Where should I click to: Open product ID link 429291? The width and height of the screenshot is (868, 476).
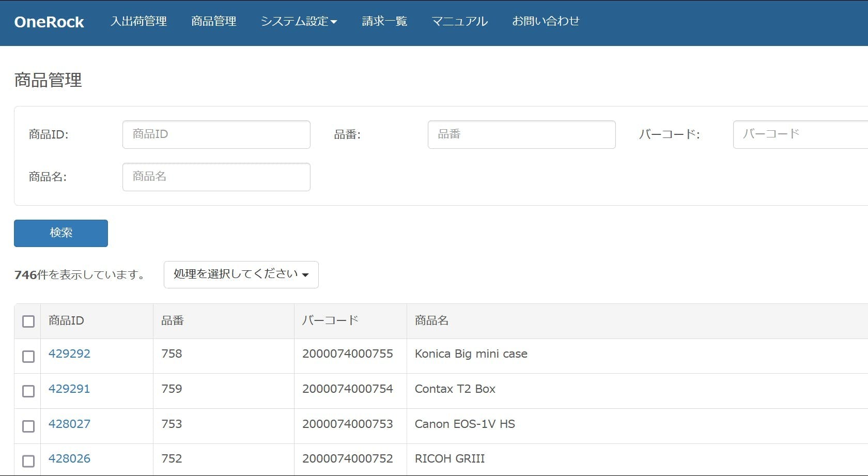69,389
